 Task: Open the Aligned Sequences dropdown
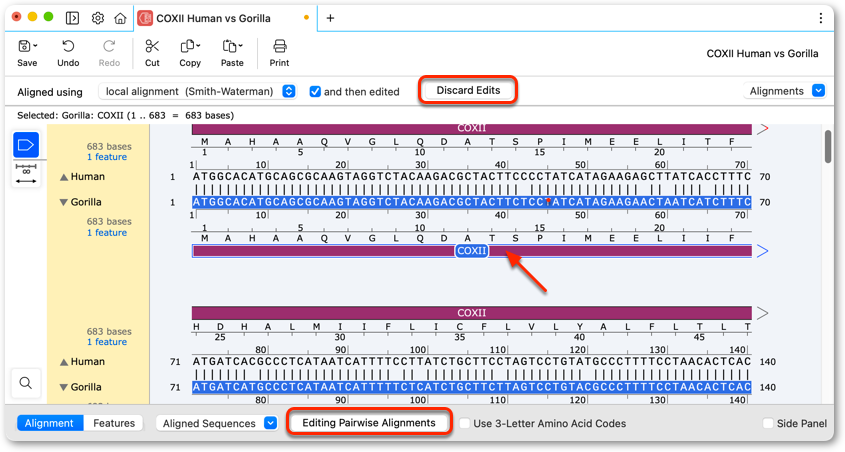tap(217, 423)
